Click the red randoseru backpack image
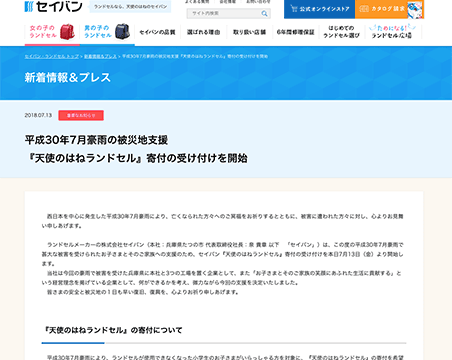 click(x=67, y=32)
